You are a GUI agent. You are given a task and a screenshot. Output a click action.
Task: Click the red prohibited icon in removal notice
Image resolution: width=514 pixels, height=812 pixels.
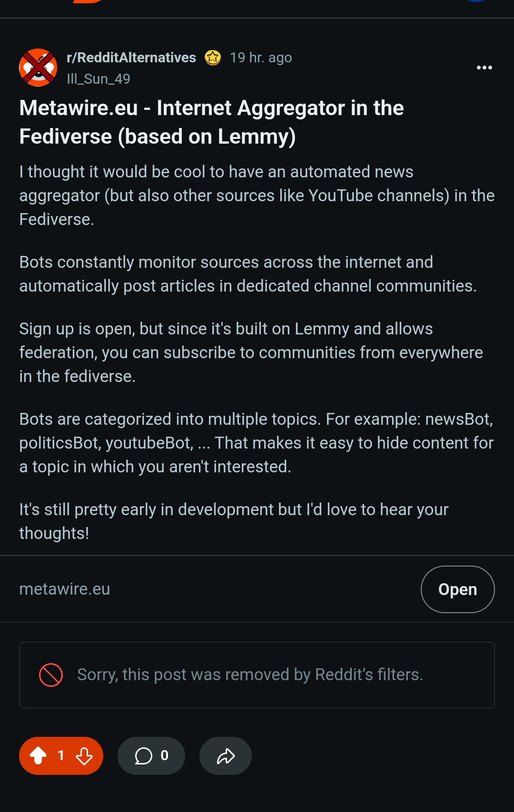[51, 675]
